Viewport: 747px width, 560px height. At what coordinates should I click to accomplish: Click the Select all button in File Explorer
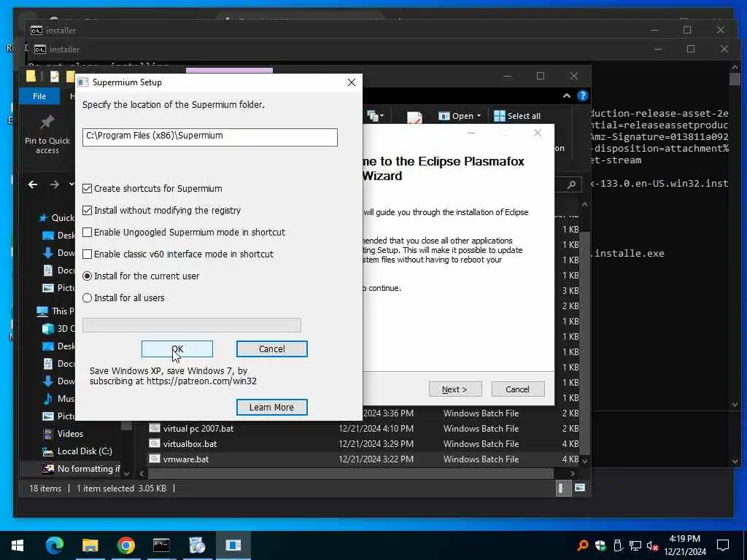coord(517,116)
